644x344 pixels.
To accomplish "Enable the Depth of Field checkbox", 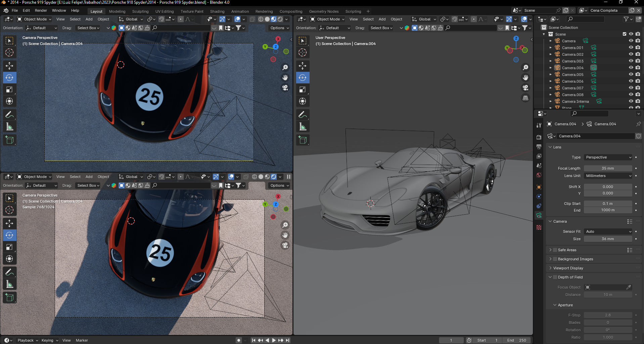I will pos(555,277).
